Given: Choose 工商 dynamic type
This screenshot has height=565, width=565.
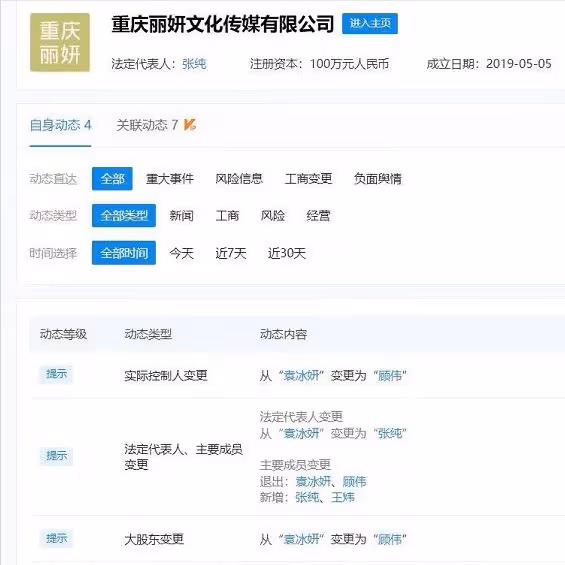Looking at the screenshot, I should click(x=227, y=215).
